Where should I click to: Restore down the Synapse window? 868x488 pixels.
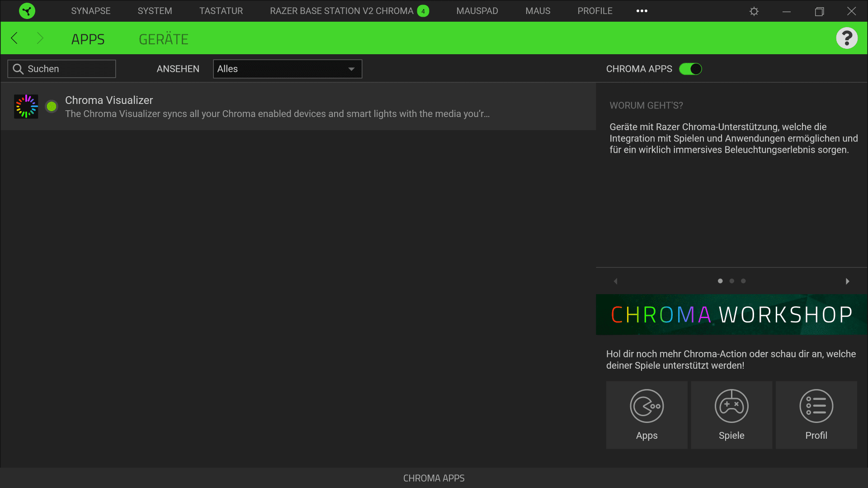[x=819, y=11]
